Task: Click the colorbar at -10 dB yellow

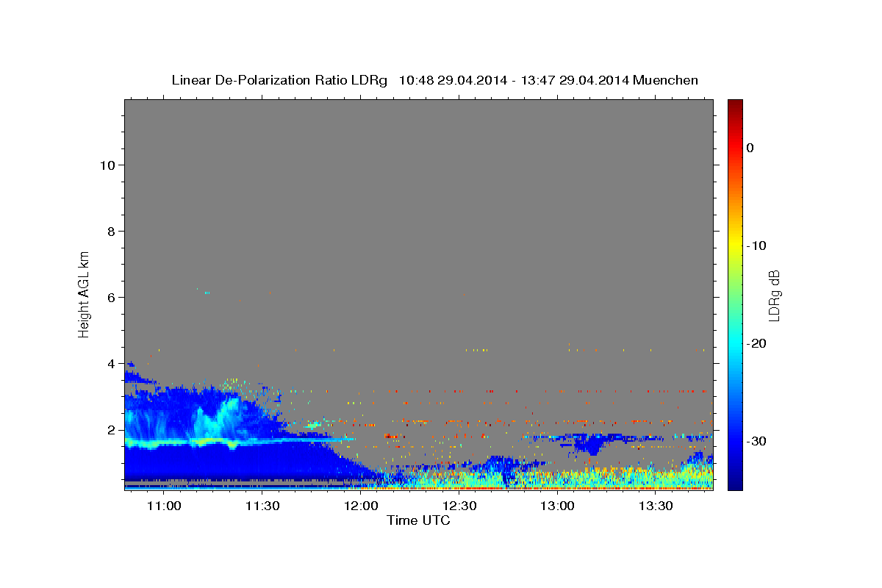Action: pyautogui.click(x=735, y=245)
